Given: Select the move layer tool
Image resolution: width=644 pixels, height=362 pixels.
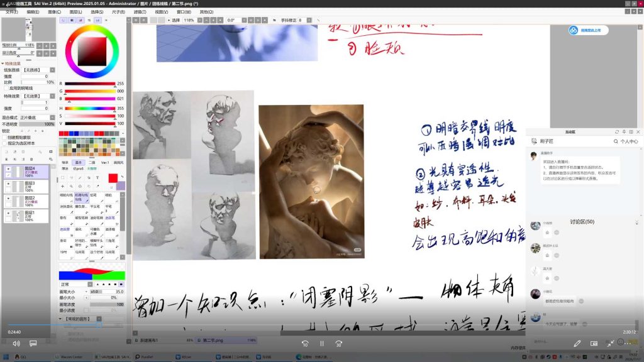Looking at the screenshot, I should tap(62, 186).
